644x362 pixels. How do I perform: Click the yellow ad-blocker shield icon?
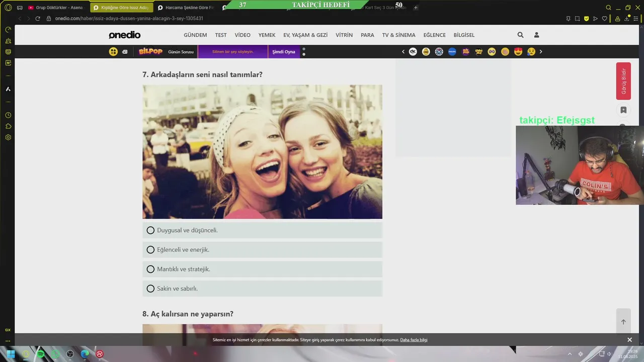586,19
